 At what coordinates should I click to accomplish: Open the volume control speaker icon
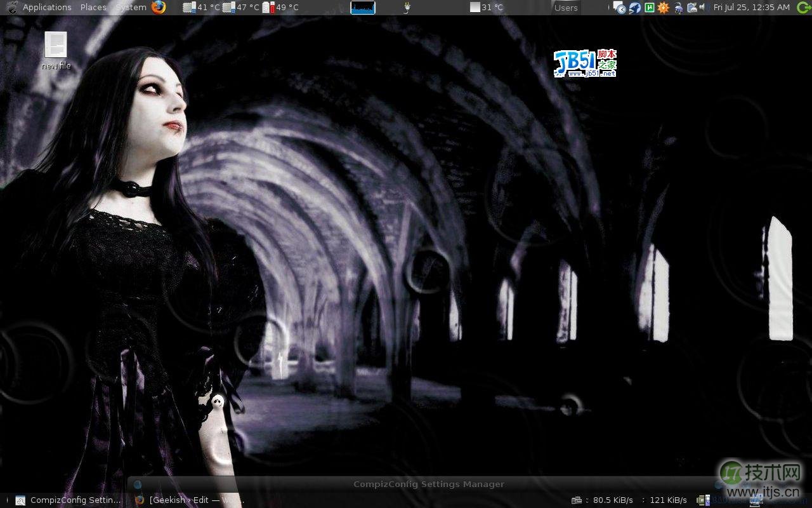703,8
